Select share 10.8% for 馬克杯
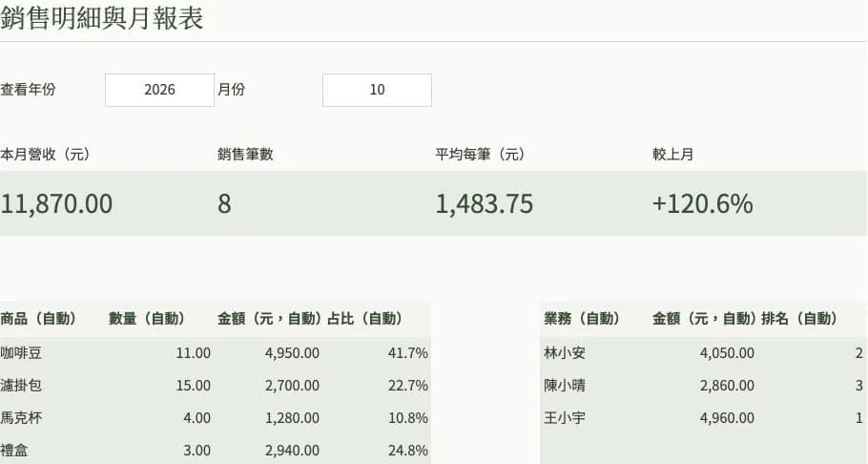This screenshot has height=464, width=868. click(x=408, y=418)
